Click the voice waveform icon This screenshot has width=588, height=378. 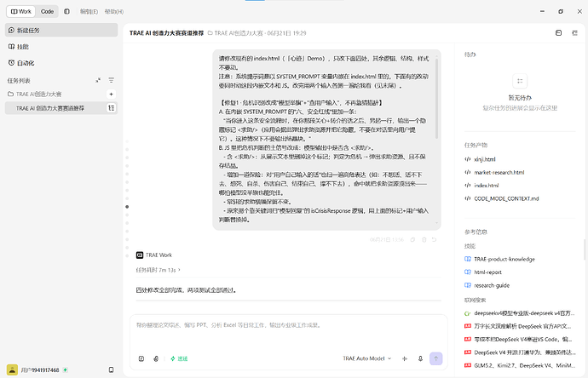pos(405,358)
